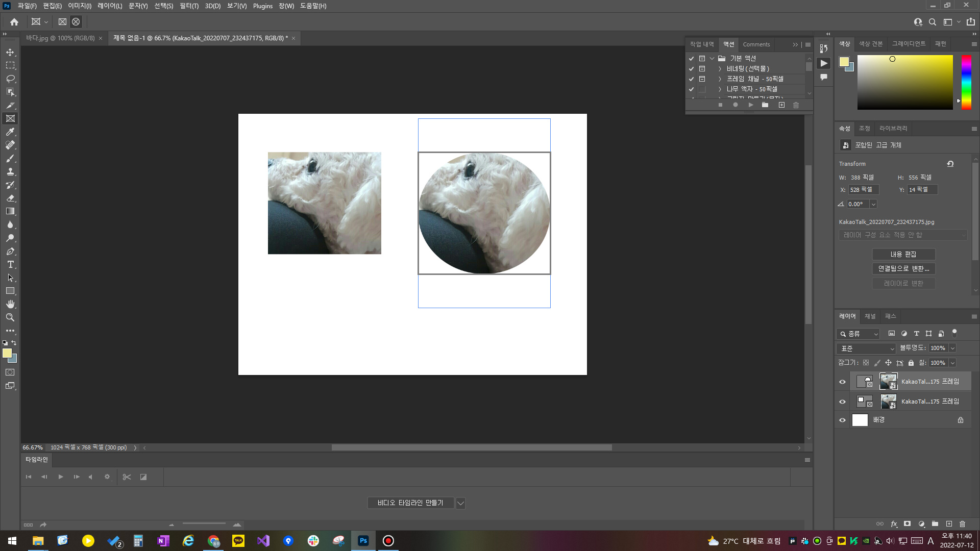The height and width of the screenshot is (551, 980).
Task: Select the Lasso tool
Action: (x=10, y=79)
